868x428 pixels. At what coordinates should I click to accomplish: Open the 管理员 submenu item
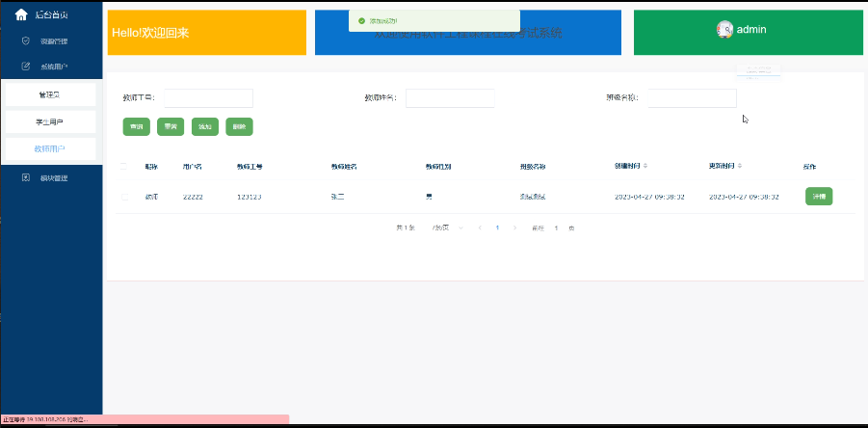[x=50, y=94]
